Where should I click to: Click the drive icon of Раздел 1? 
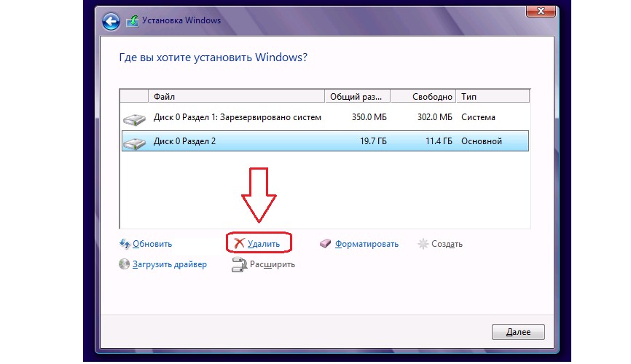click(x=134, y=118)
